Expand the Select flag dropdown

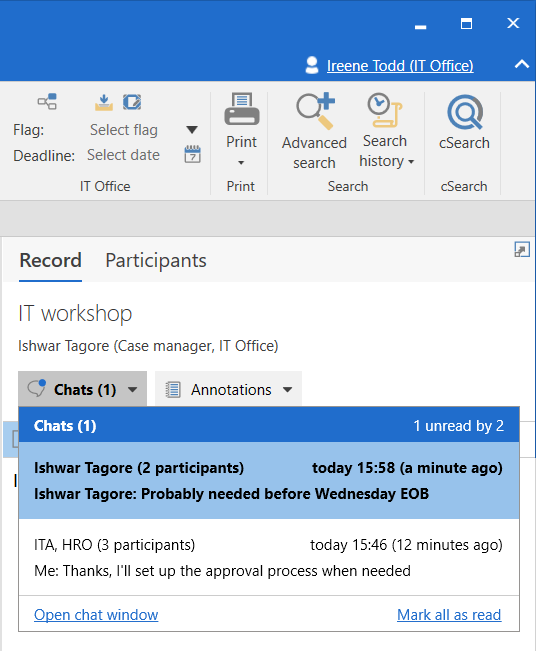tap(192, 130)
